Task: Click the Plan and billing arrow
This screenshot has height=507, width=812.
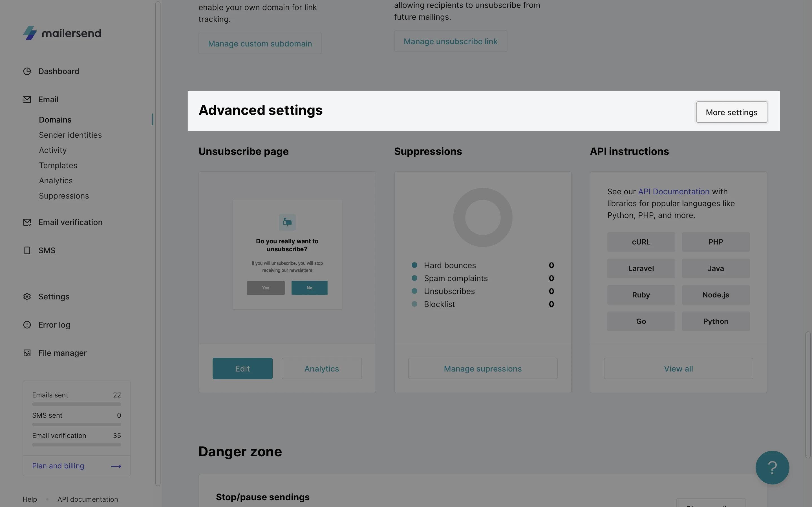Action: tap(116, 466)
